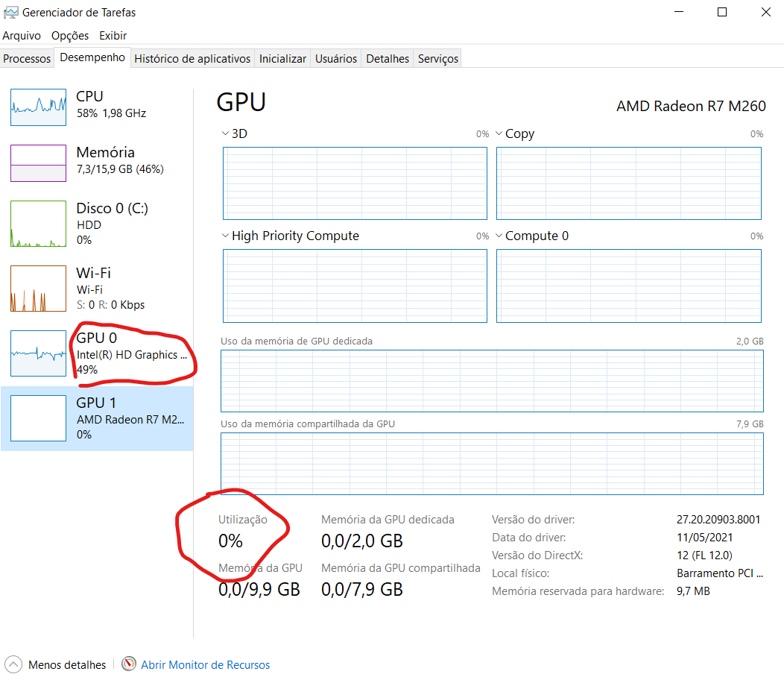
Task: Minimize the Gerenciador de Tarefas window
Action: [x=678, y=12]
